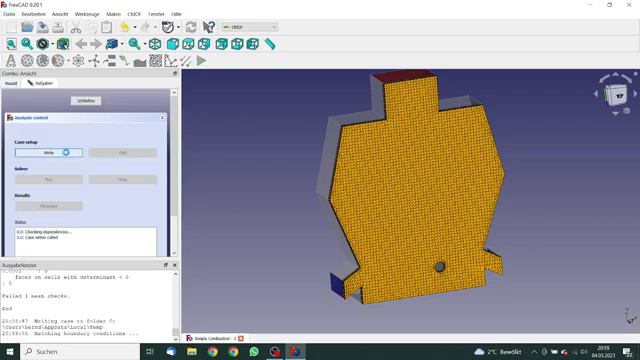Screen dimensions: 640x360
Task: Open the Datei menu
Action: pyautogui.click(x=9, y=14)
